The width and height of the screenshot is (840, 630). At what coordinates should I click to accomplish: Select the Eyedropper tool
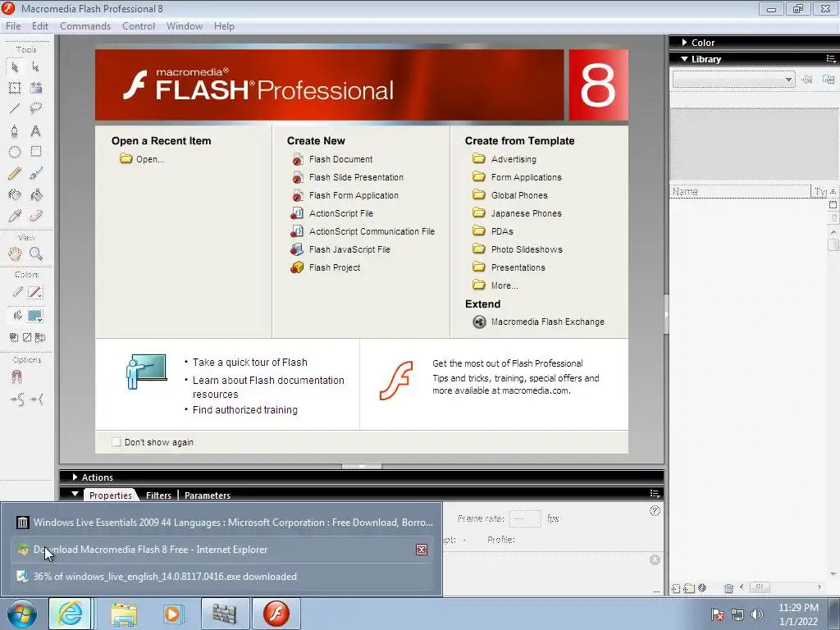click(x=15, y=216)
